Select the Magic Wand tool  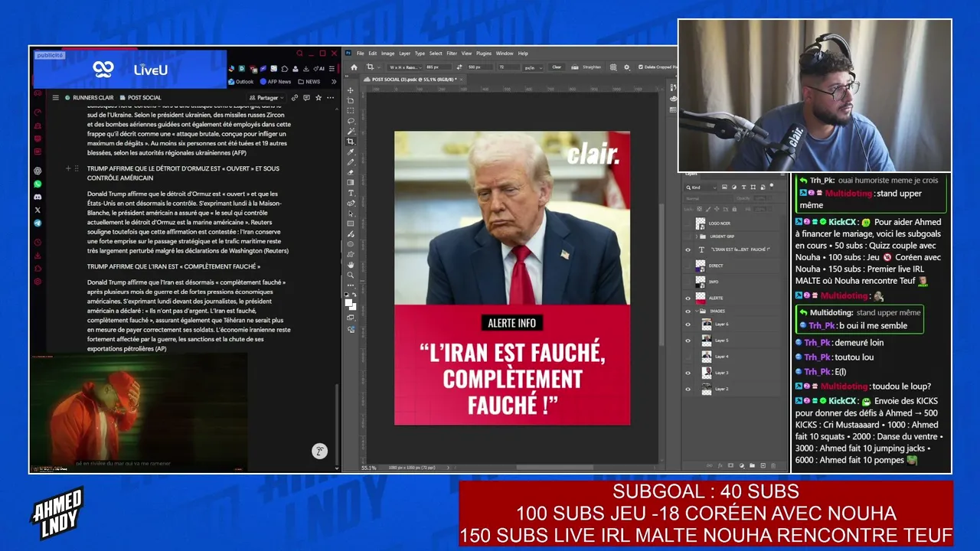tap(351, 131)
